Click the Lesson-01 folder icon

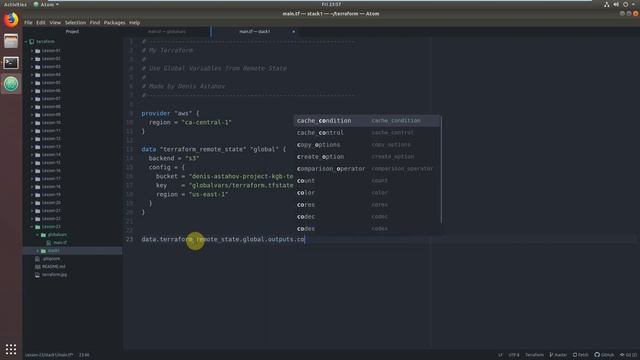(x=38, y=51)
